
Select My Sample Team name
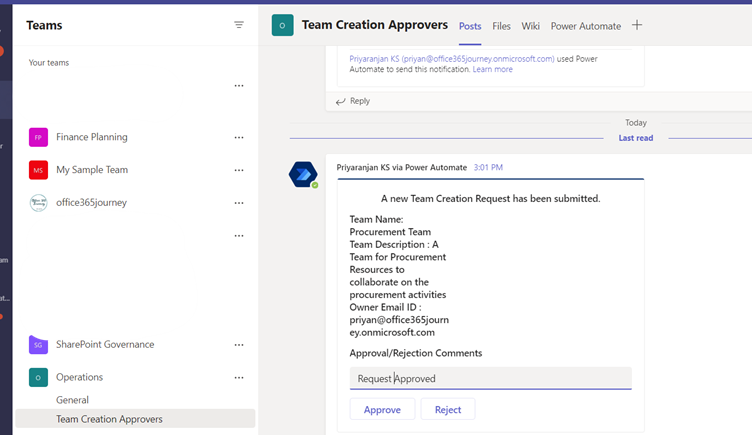click(92, 170)
